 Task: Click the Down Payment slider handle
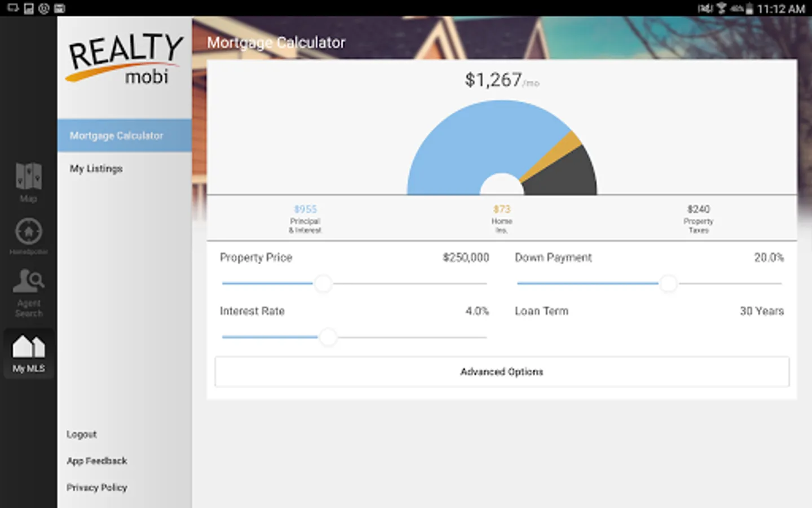pyautogui.click(x=668, y=283)
